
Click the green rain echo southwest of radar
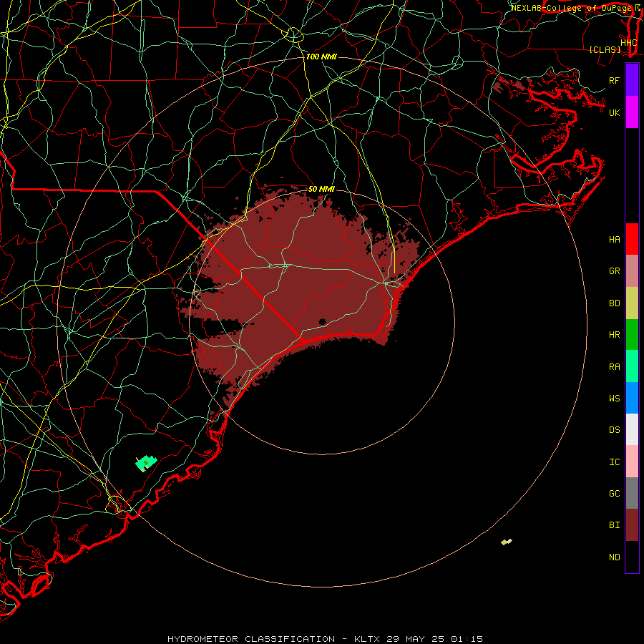(146, 462)
